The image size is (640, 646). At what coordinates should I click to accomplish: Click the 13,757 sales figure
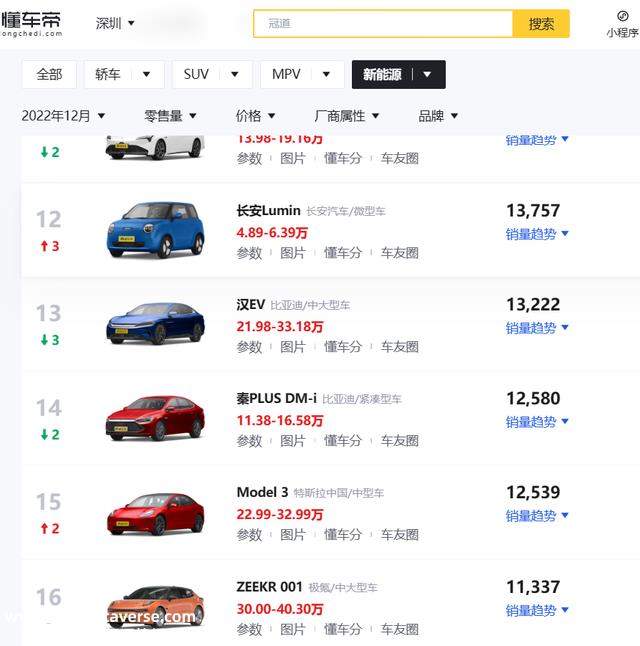533,211
